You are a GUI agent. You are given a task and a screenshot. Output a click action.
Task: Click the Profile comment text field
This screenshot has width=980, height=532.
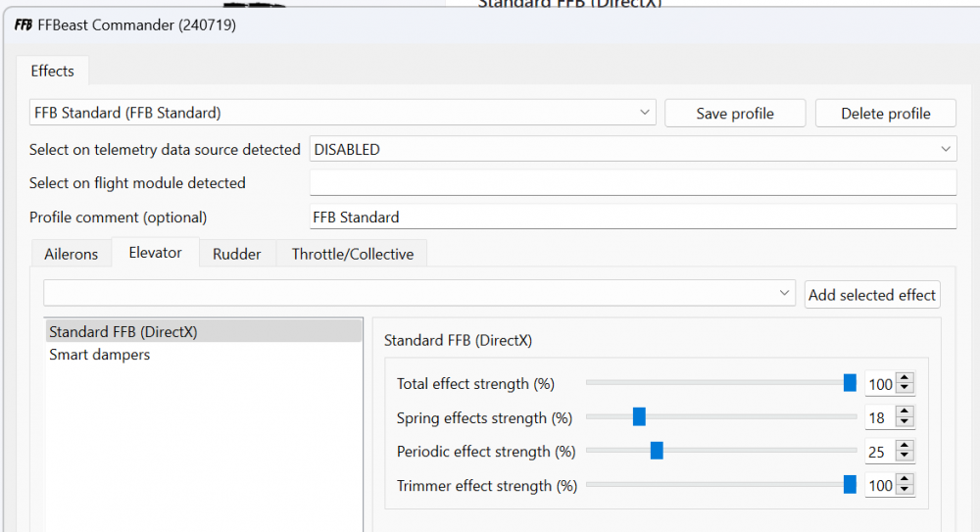(632, 217)
